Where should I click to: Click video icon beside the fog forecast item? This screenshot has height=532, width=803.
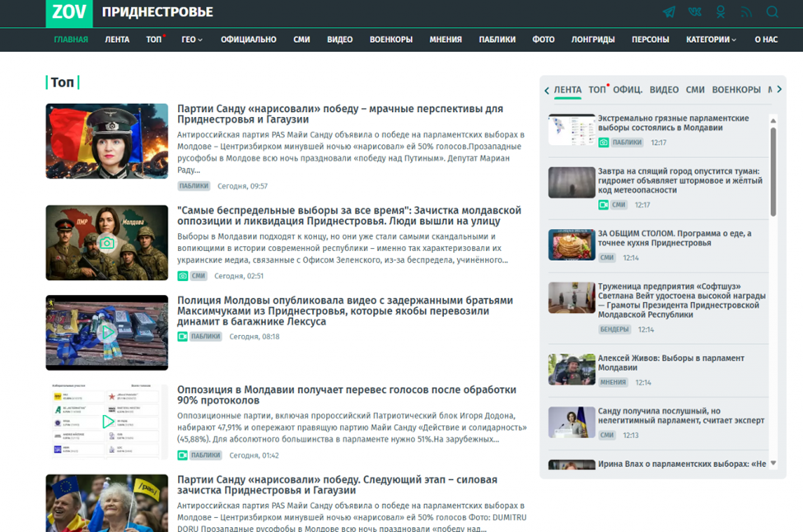pos(604,204)
